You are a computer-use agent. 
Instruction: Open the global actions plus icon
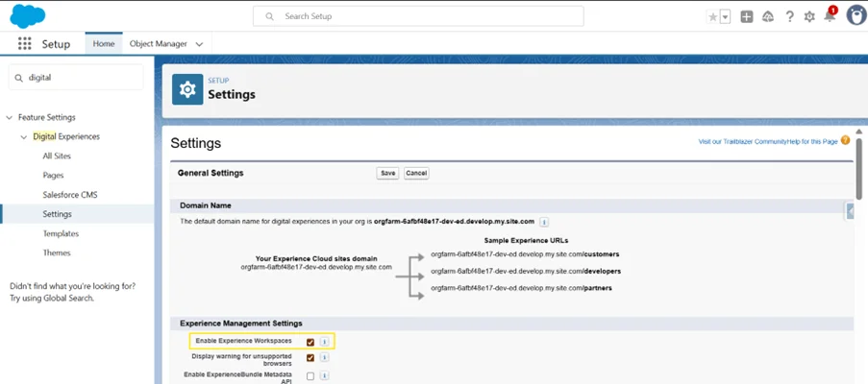tap(747, 16)
